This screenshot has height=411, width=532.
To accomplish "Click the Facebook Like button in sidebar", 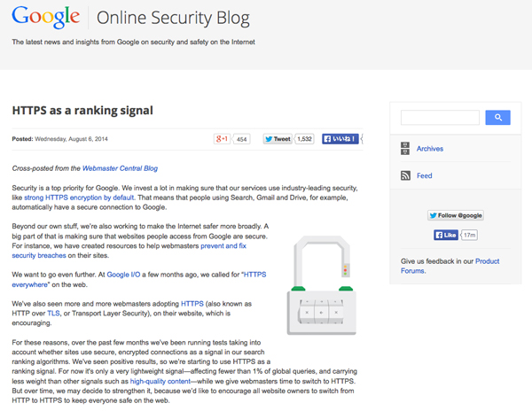I will click(x=446, y=235).
